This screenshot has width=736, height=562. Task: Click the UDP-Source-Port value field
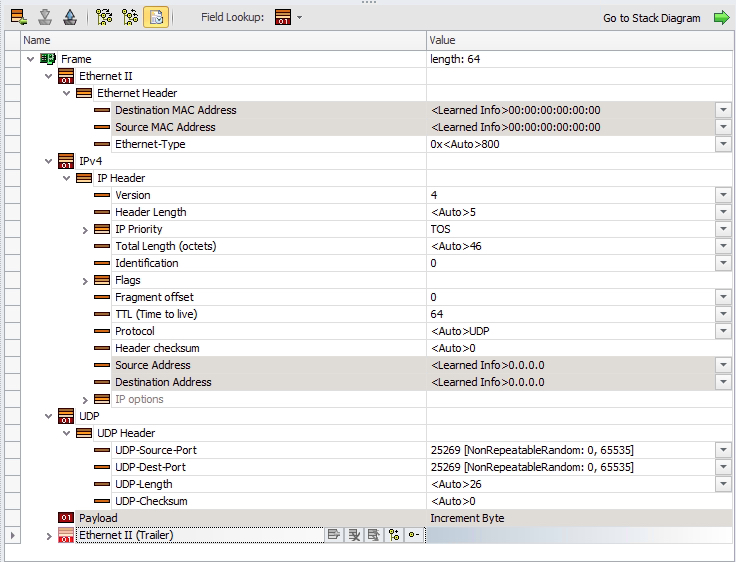[x=570, y=450]
